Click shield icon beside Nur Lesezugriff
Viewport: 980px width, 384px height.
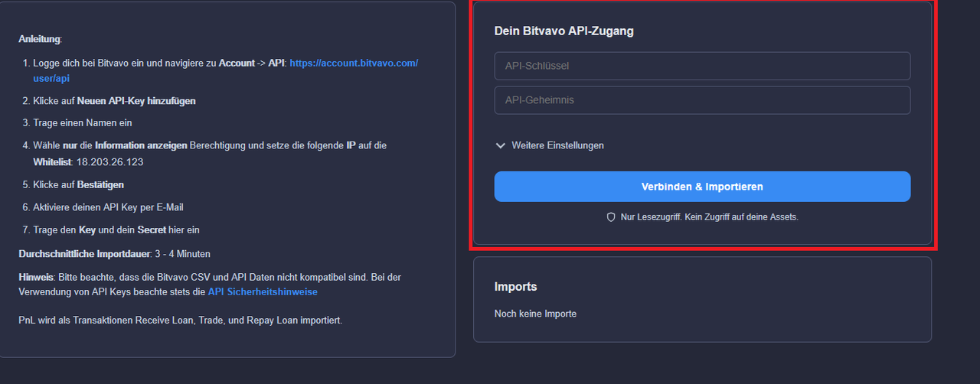click(611, 217)
